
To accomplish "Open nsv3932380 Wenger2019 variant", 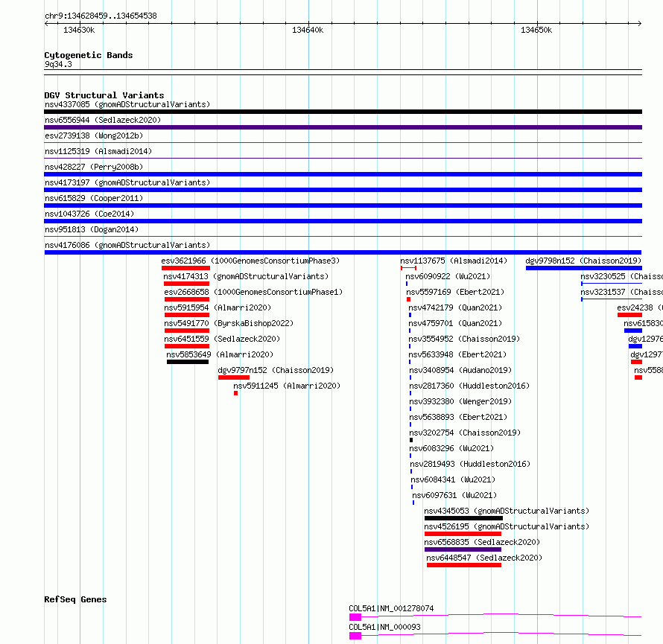I will tap(460, 401).
